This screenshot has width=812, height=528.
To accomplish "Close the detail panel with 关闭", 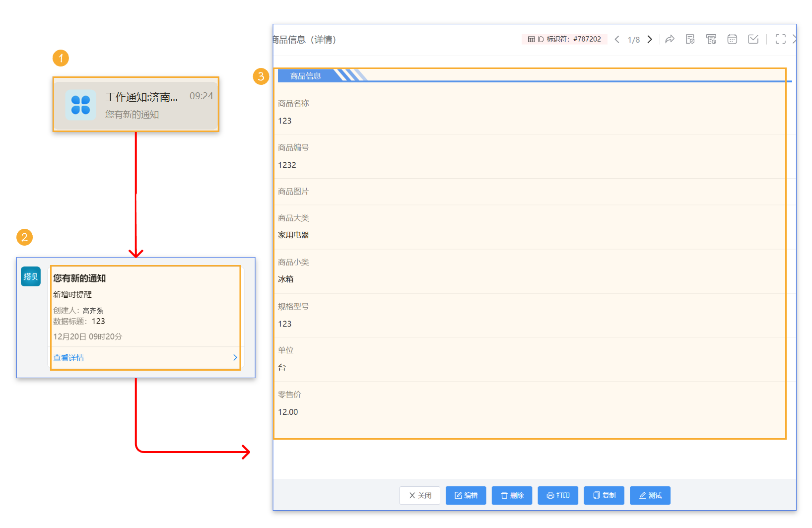I will point(420,495).
